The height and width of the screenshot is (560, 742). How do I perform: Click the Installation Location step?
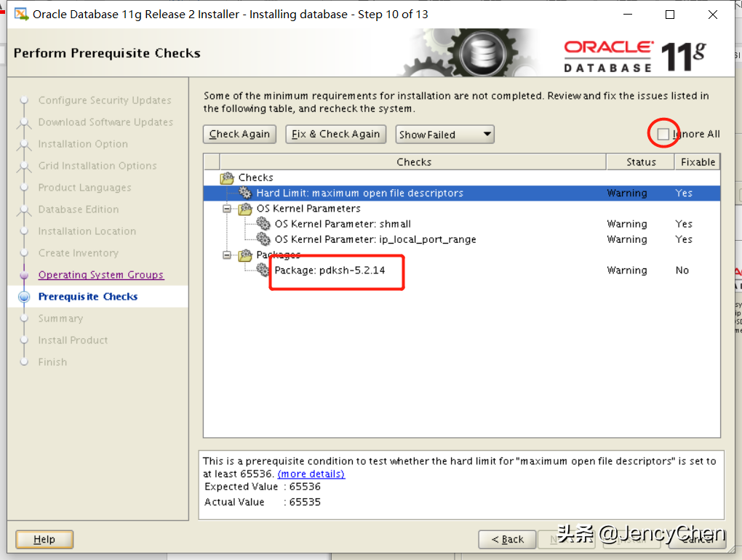(87, 231)
